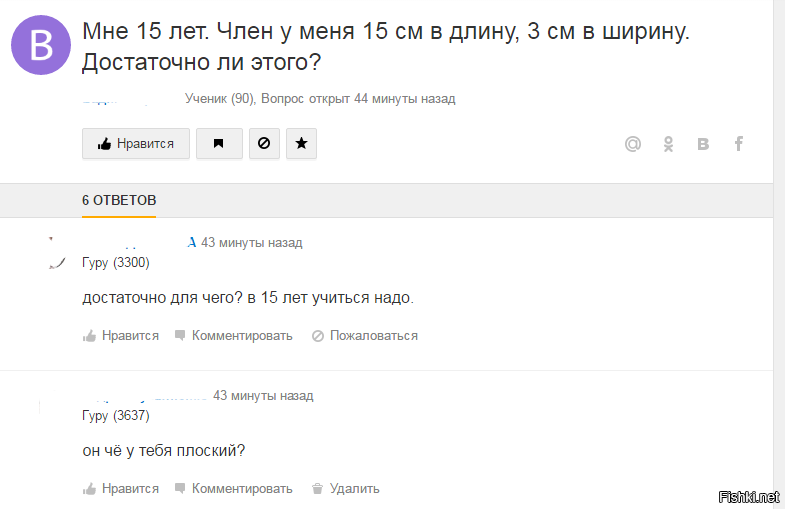Open the question author's username link
785x509 pixels.
coord(115,99)
